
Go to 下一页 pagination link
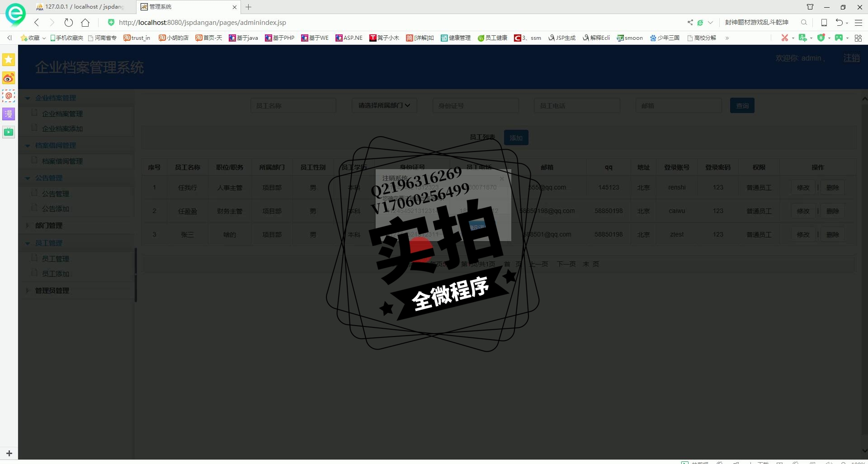tap(566, 264)
